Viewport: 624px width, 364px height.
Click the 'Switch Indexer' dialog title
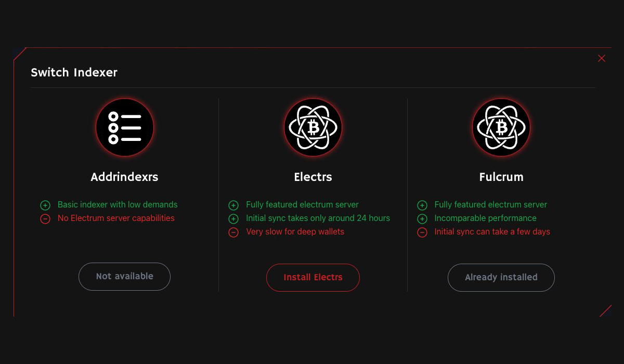[74, 72]
